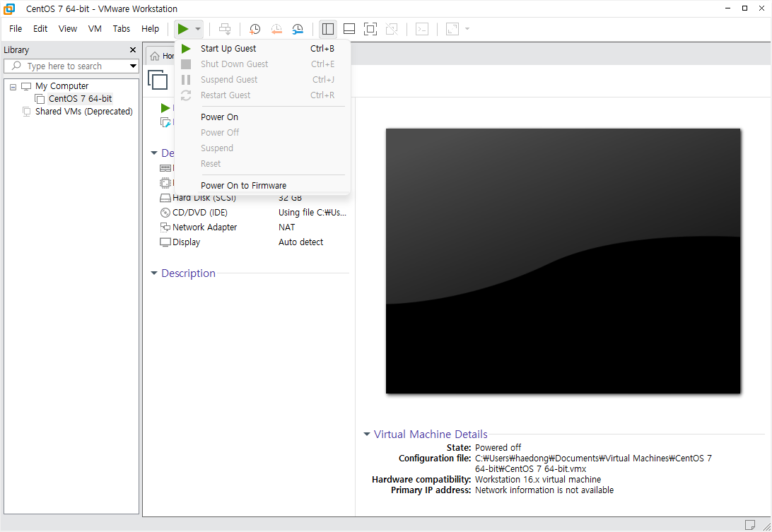Open the VM menu
This screenshot has height=532, width=772.
click(95, 28)
